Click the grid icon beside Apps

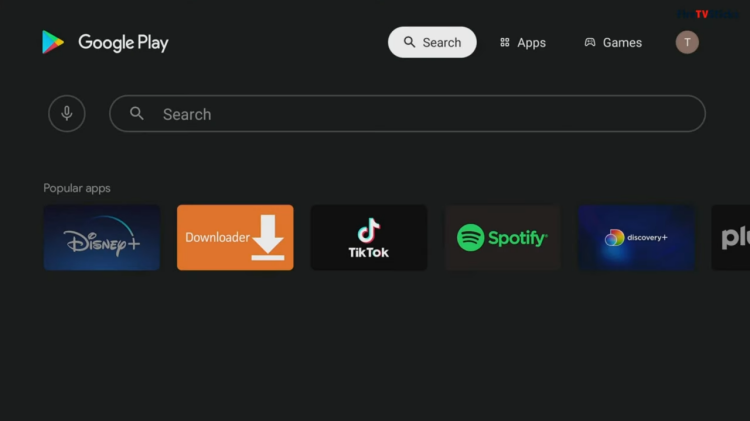[x=505, y=43]
